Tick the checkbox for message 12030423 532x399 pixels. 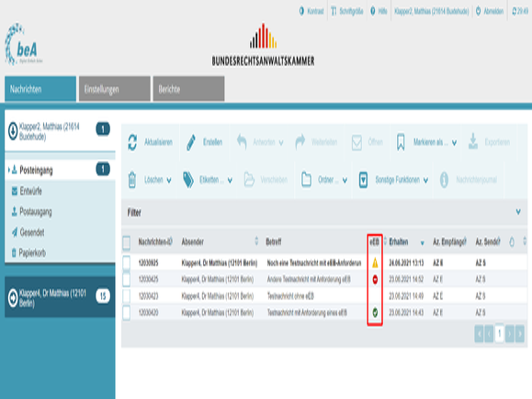[127, 296]
